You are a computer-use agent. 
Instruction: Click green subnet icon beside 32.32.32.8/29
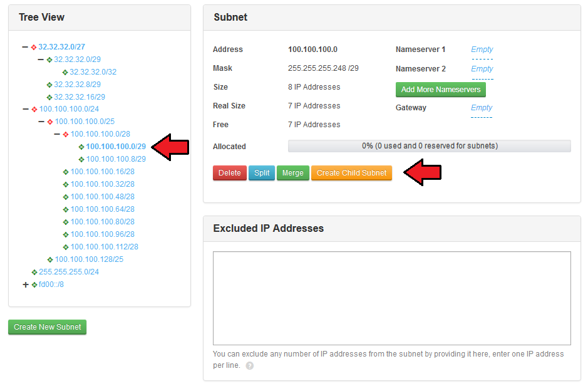point(49,85)
